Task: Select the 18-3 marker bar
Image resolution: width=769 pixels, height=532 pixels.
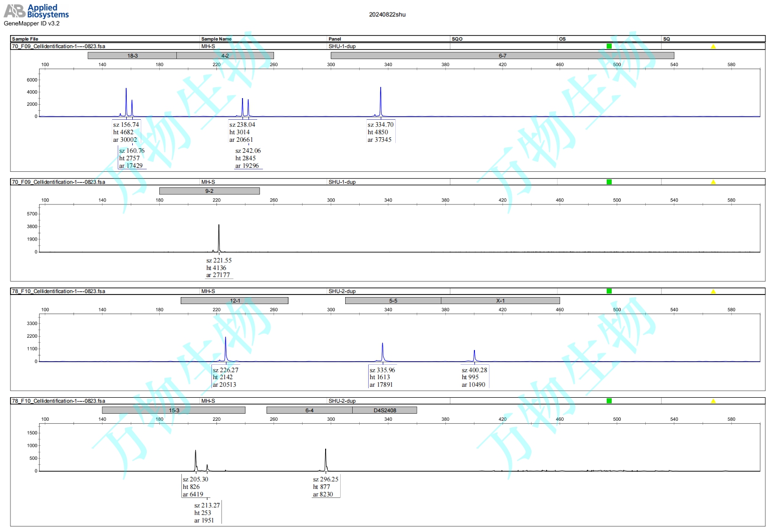Action: pyautogui.click(x=132, y=56)
